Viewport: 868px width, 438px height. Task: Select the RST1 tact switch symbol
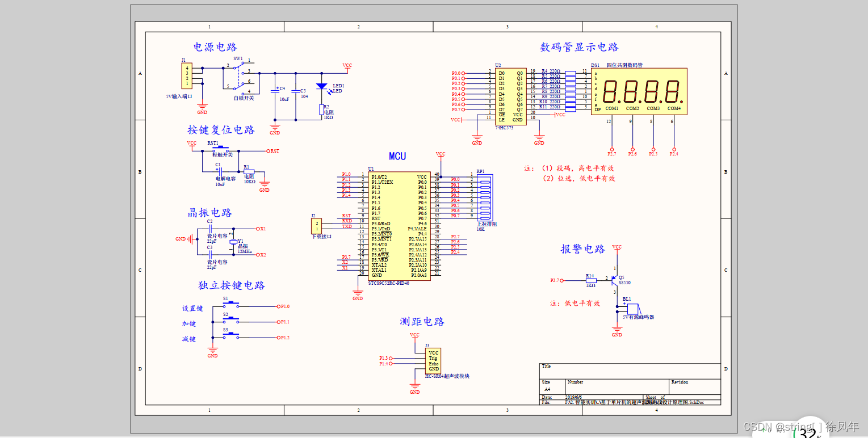click(220, 149)
